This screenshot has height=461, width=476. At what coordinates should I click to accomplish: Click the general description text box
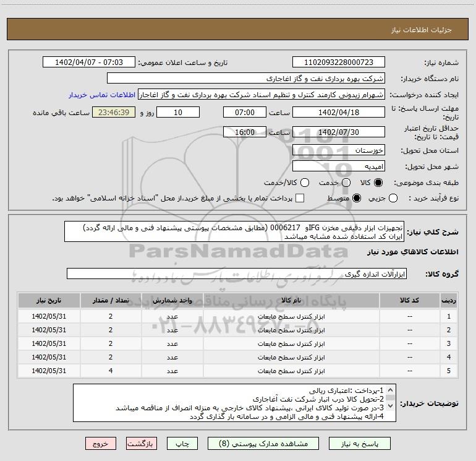click(234, 231)
